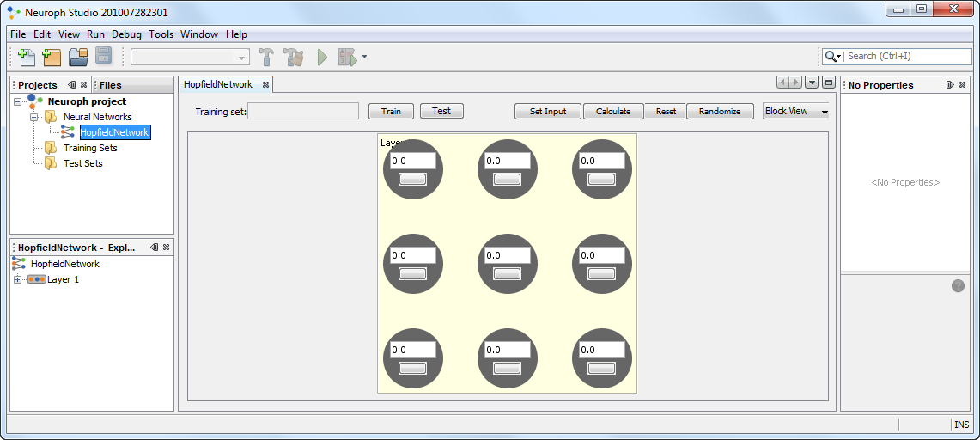This screenshot has width=980, height=440.
Task: Click the Calculate button
Action: point(613,112)
